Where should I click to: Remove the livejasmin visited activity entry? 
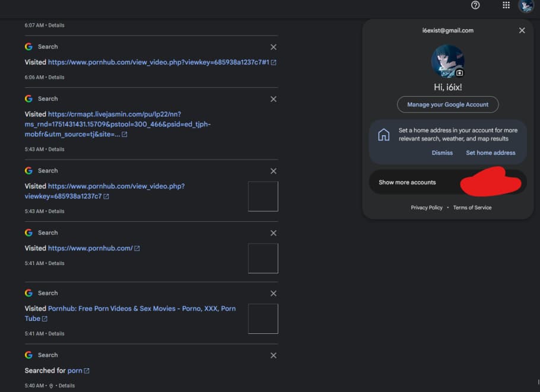pos(273,99)
